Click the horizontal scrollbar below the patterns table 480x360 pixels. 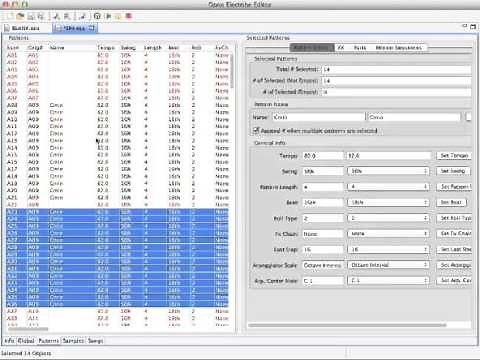[x=28, y=329]
